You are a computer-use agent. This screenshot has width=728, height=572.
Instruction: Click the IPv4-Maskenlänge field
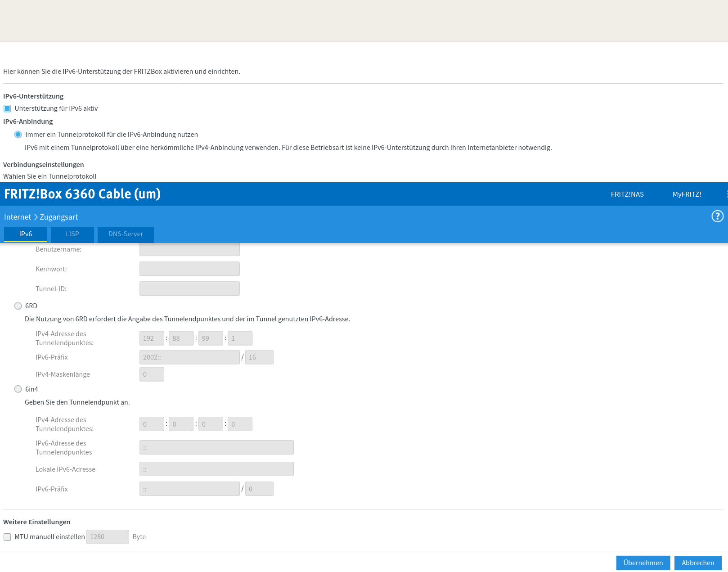(152, 374)
